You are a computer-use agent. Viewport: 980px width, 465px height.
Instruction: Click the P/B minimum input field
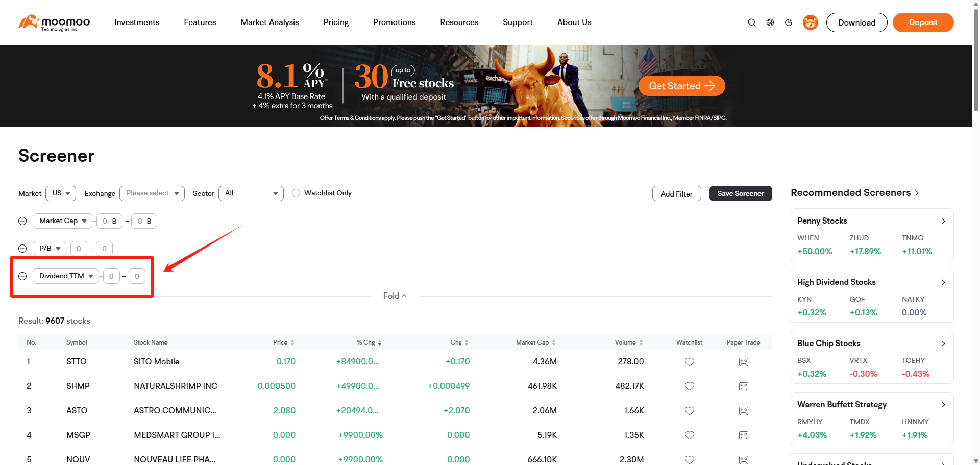pyautogui.click(x=79, y=249)
